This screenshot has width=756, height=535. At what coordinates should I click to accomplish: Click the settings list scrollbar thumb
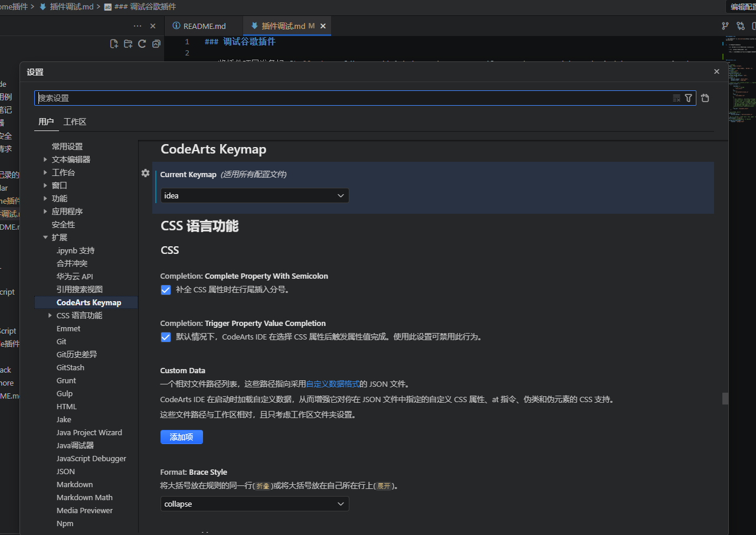point(725,399)
